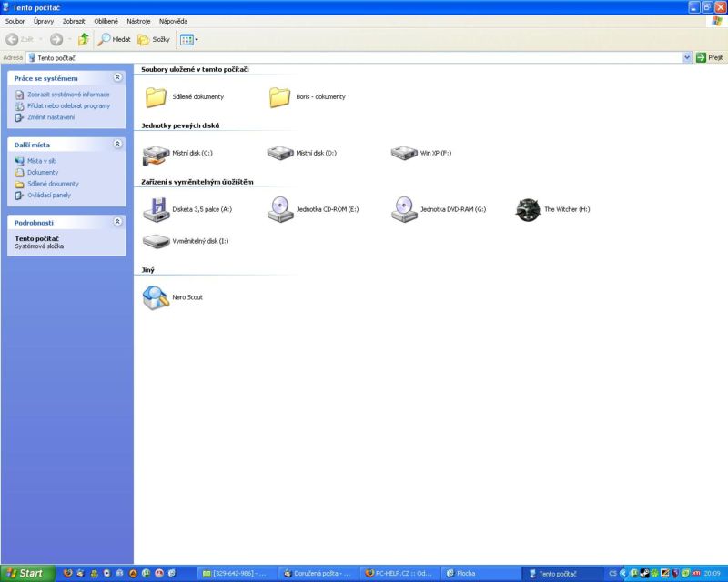Click the Ovládací panely link

pos(48,195)
